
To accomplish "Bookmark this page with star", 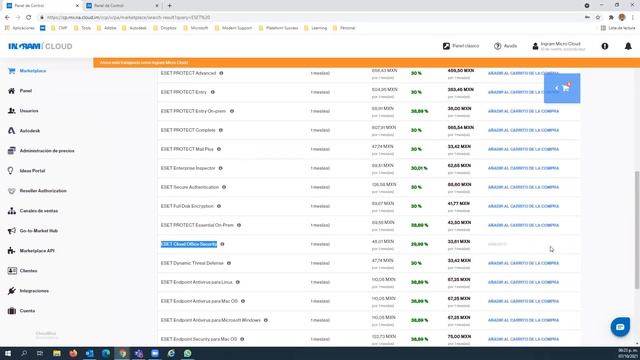I will 598,18.
